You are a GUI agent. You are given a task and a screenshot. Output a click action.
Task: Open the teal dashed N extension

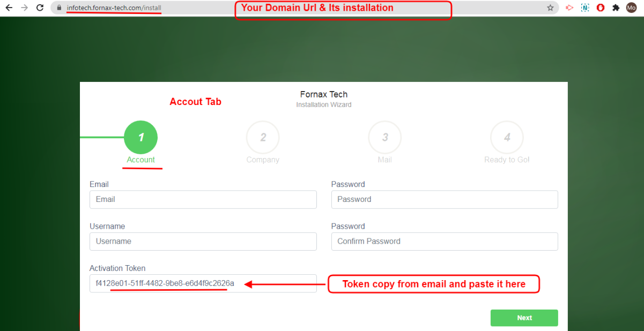(x=585, y=8)
